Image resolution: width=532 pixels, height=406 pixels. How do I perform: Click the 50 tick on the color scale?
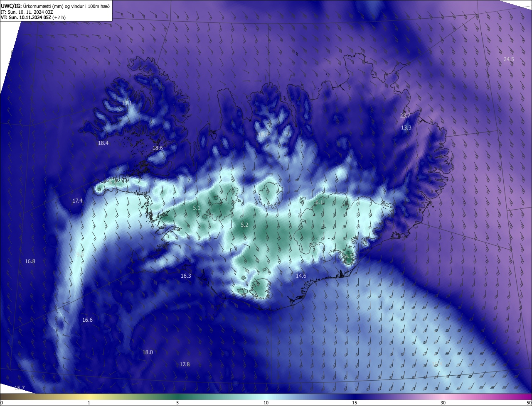(x=529, y=403)
